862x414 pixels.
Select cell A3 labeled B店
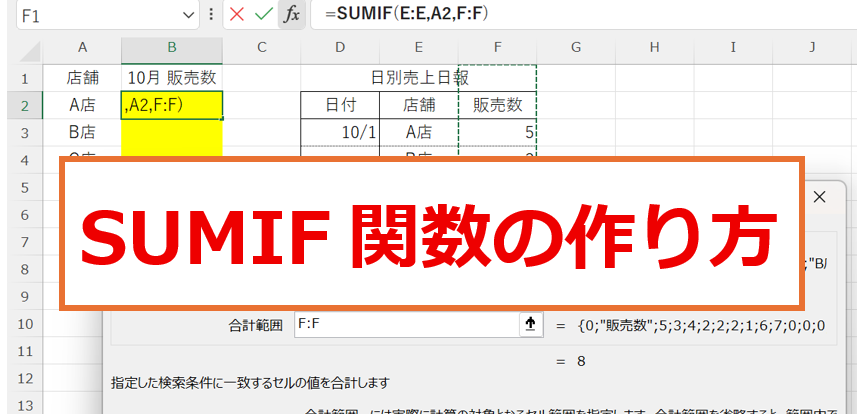(x=81, y=131)
